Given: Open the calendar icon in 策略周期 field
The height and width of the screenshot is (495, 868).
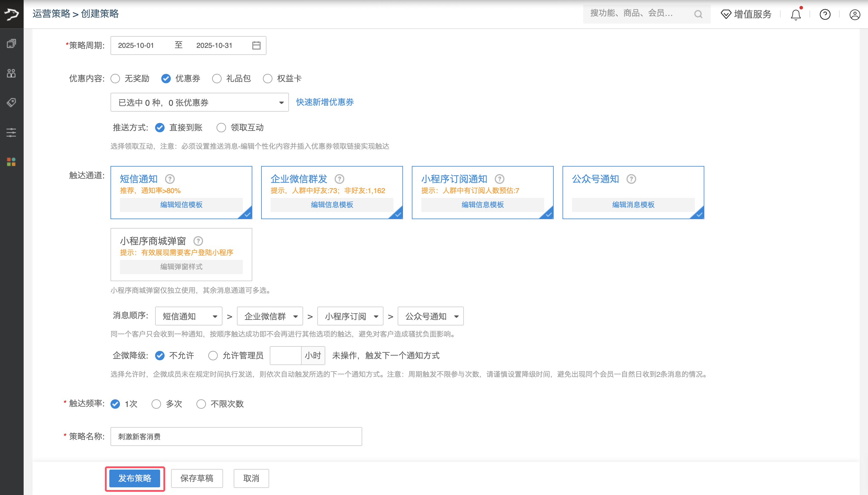Looking at the screenshot, I should click(256, 45).
